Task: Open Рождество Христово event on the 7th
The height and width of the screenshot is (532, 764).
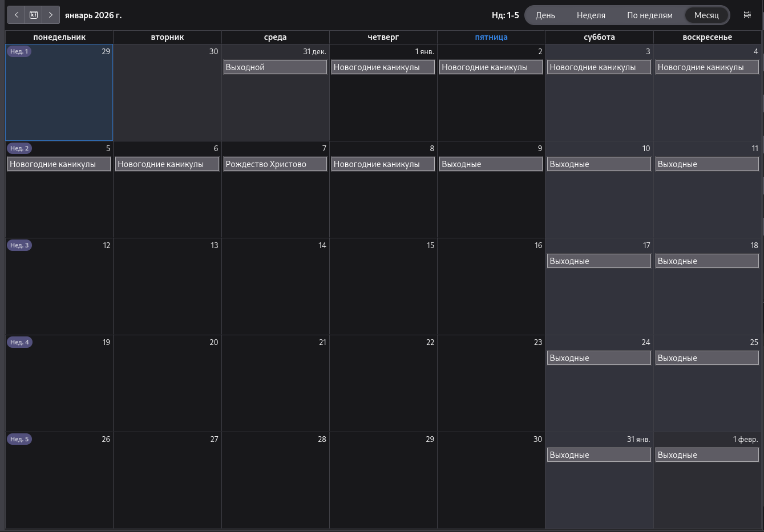Action: [275, 164]
